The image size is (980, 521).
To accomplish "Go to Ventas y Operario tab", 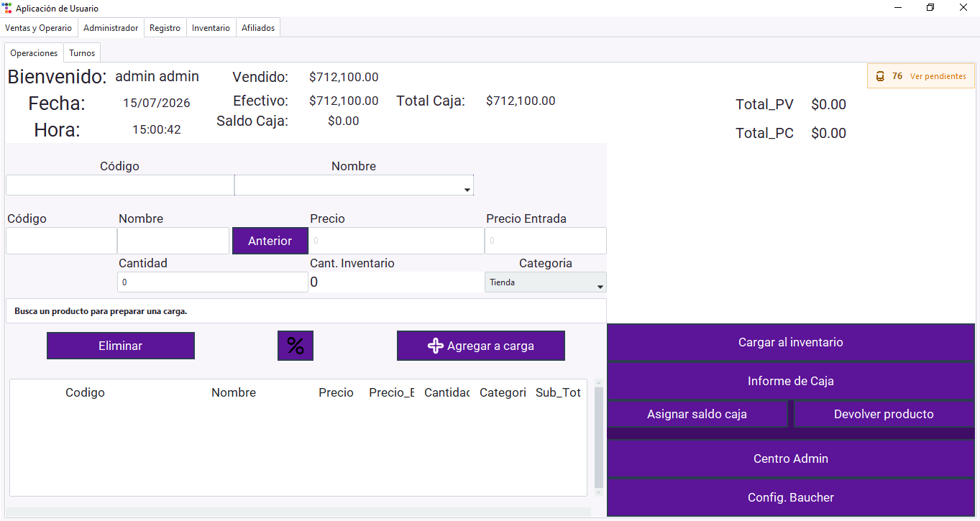I will (x=39, y=28).
